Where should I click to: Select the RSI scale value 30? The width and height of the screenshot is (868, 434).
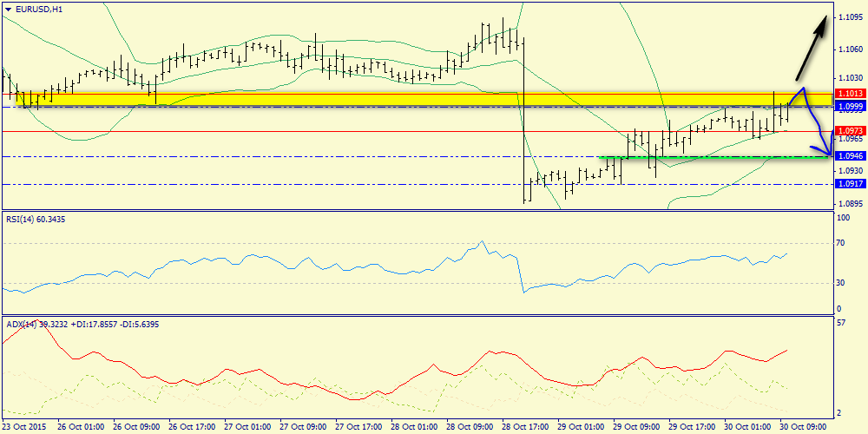pos(841,283)
